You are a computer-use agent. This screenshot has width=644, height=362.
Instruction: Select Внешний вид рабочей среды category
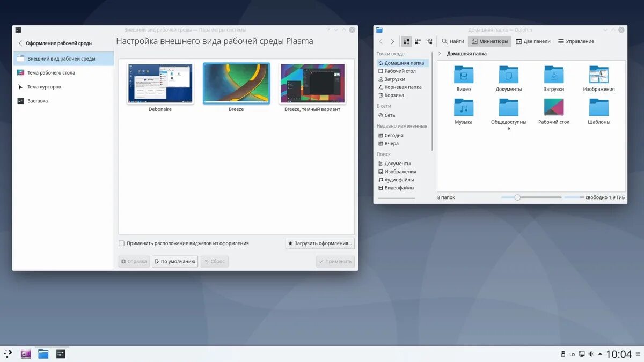63,58
